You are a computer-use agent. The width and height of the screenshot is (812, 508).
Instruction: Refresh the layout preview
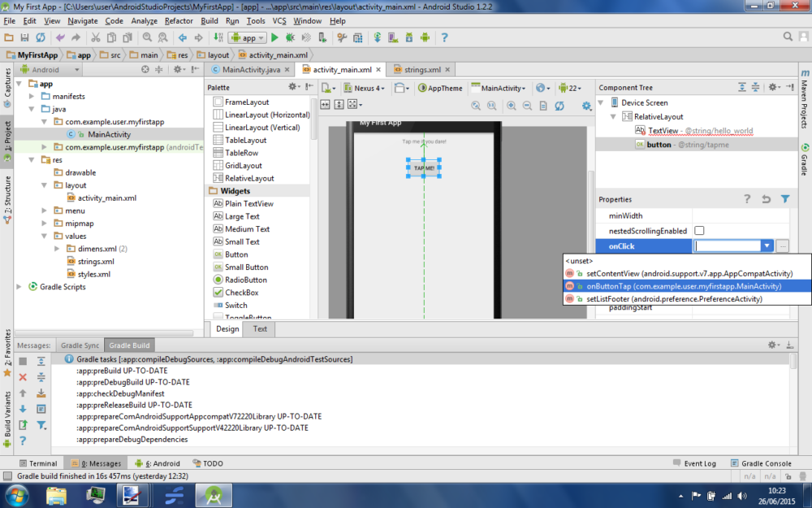click(559, 106)
